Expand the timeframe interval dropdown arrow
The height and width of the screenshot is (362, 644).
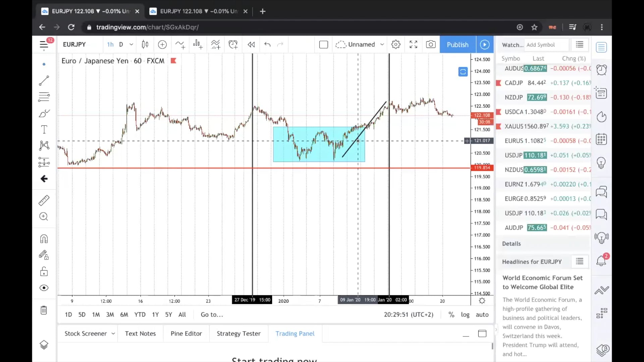point(131,45)
